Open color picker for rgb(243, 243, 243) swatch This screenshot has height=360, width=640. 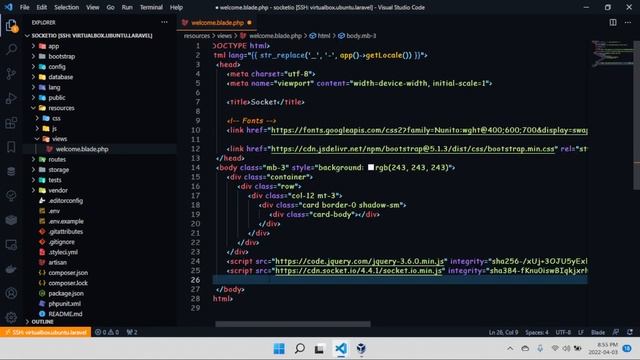(x=371, y=167)
